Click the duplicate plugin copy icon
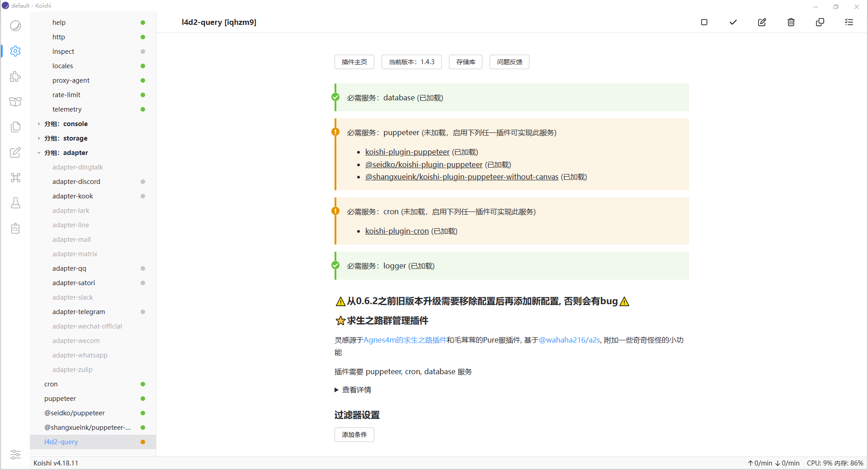Viewport: 868px width, 470px height. coord(820,22)
